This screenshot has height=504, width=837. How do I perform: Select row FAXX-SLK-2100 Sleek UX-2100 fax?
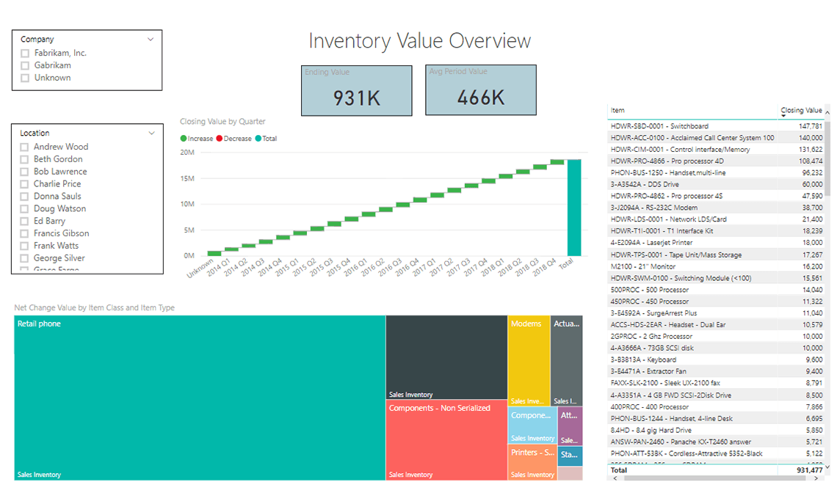717,384
